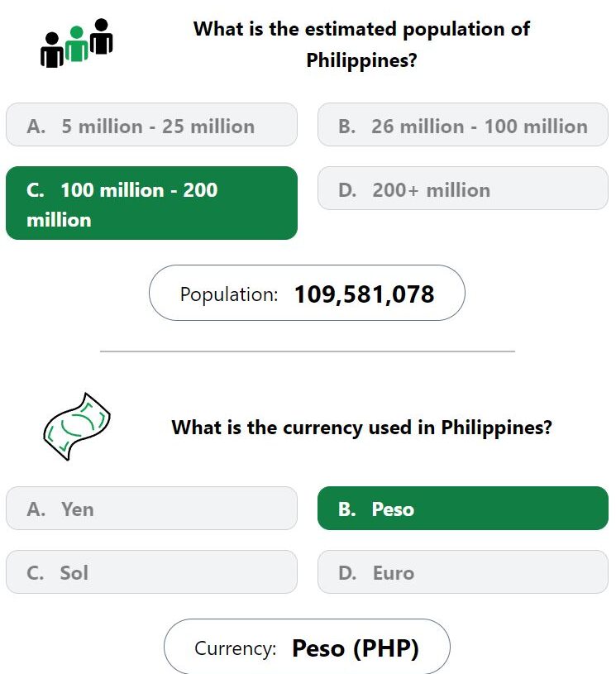The image size is (616, 674).
Task: Click the 'Currency:' label text
Action: click(235, 648)
